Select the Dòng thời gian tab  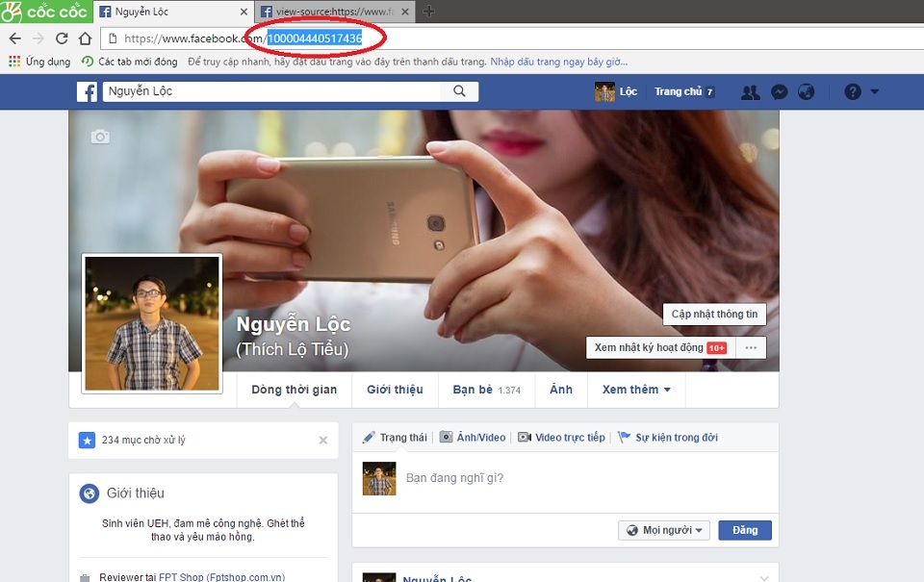295,390
